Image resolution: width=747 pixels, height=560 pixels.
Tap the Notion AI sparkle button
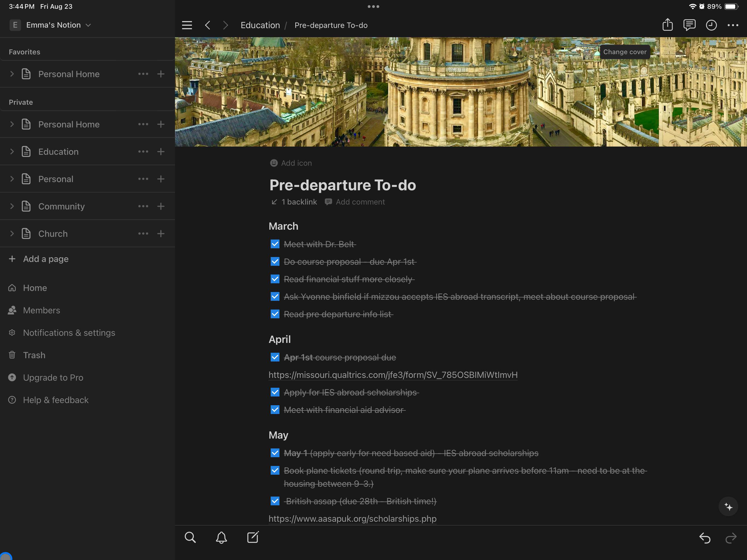coord(728,507)
